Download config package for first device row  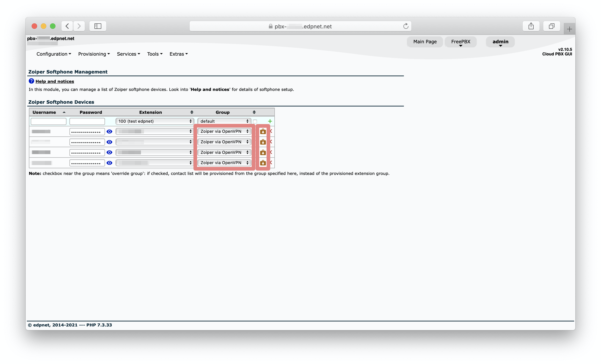point(263,131)
